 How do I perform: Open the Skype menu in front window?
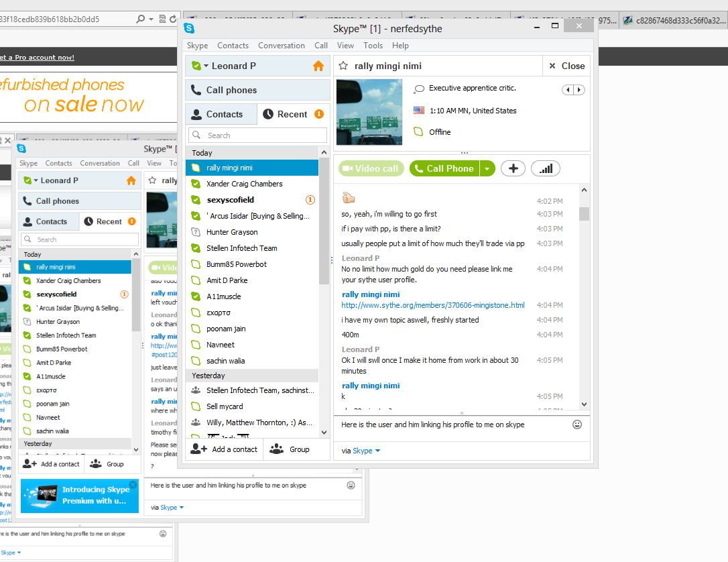(197, 46)
